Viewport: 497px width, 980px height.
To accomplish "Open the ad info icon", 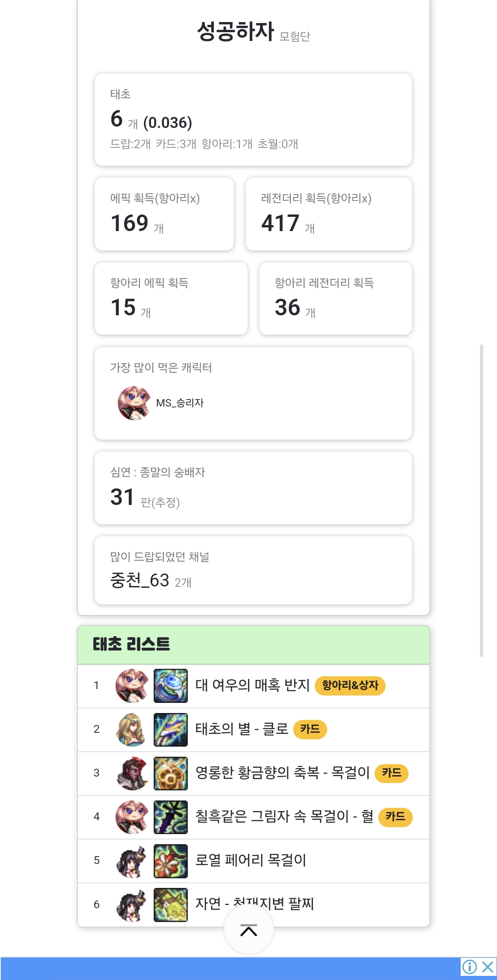I will [469, 966].
